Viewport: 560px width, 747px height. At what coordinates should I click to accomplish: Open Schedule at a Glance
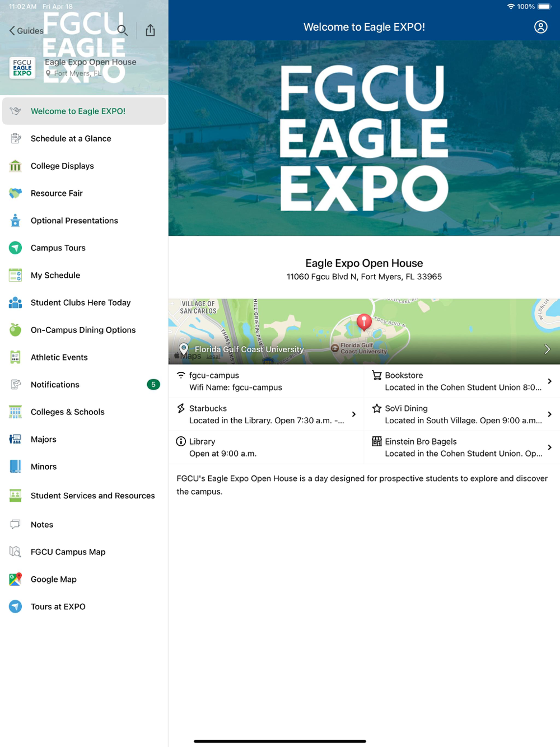tap(84, 138)
